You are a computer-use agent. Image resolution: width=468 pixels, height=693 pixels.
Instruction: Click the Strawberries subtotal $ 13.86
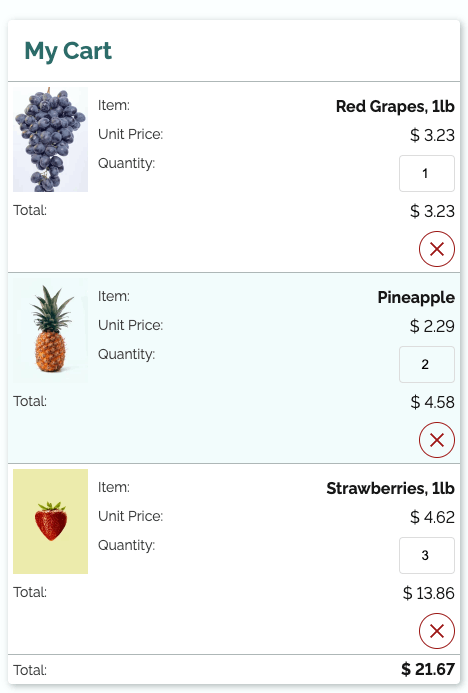click(428, 593)
